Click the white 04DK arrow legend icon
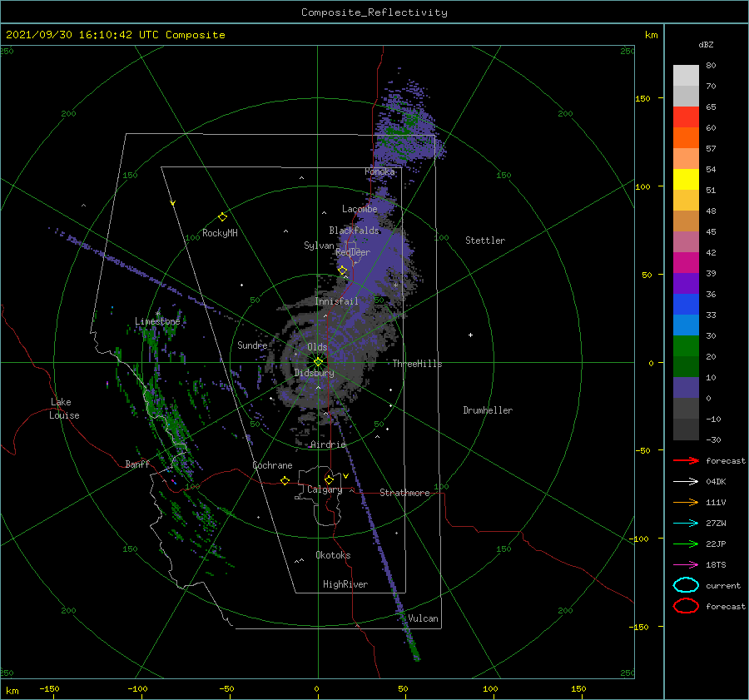The width and height of the screenshot is (749, 700). [686, 481]
